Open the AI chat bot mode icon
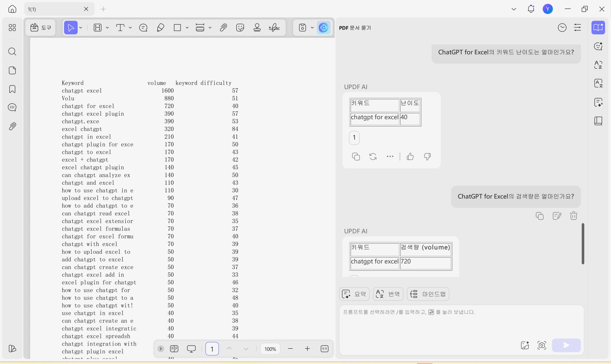This screenshot has height=364, width=611. (x=598, y=46)
